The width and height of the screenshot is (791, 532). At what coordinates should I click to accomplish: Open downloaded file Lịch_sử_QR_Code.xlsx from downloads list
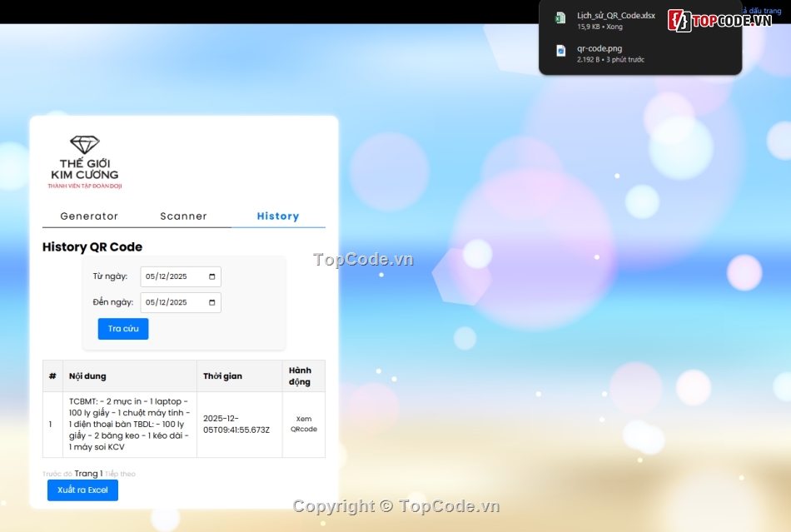pyautogui.click(x=615, y=16)
